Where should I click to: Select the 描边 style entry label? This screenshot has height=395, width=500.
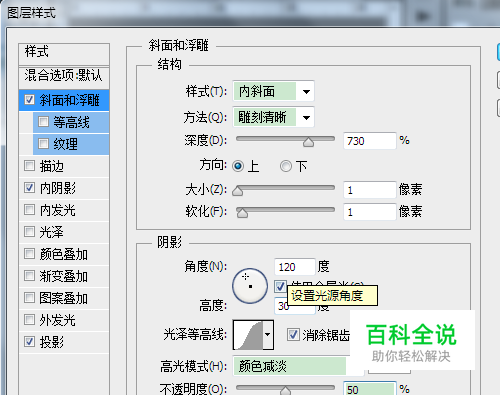(x=52, y=166)
